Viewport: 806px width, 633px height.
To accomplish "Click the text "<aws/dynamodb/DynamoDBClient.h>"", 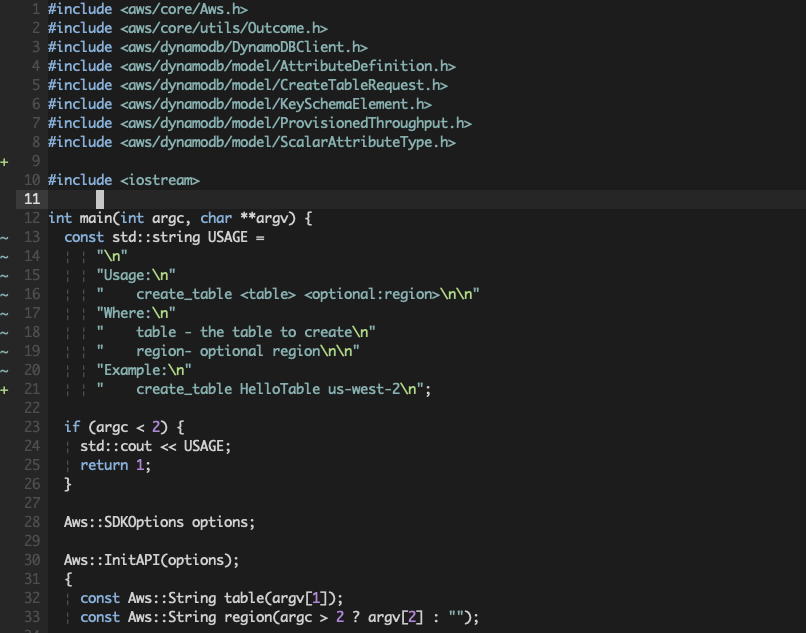I will pos(244,47).
